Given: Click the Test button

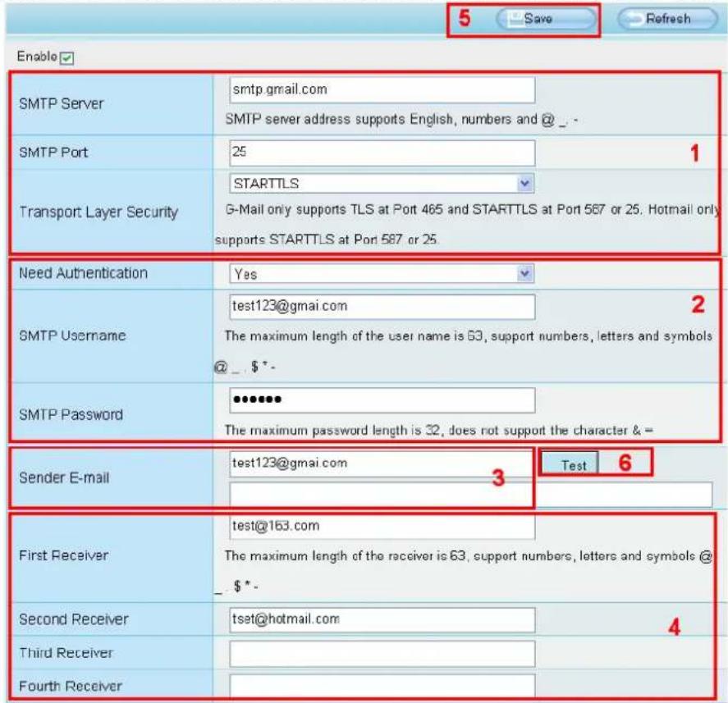Looking at the screenshot, I should click(570, 464).
